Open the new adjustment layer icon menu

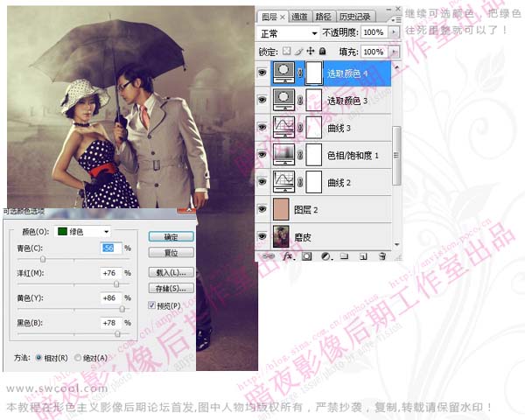(325, 256)
